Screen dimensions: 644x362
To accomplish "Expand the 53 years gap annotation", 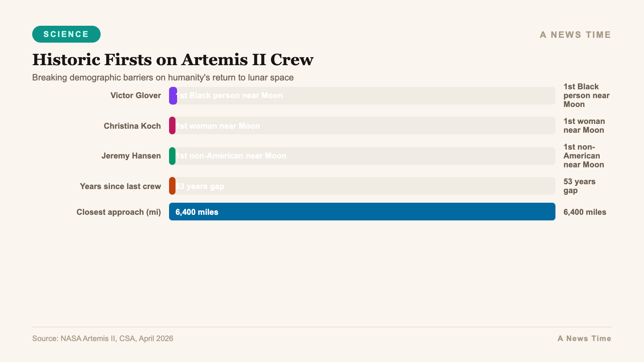I will pos(580,186).
